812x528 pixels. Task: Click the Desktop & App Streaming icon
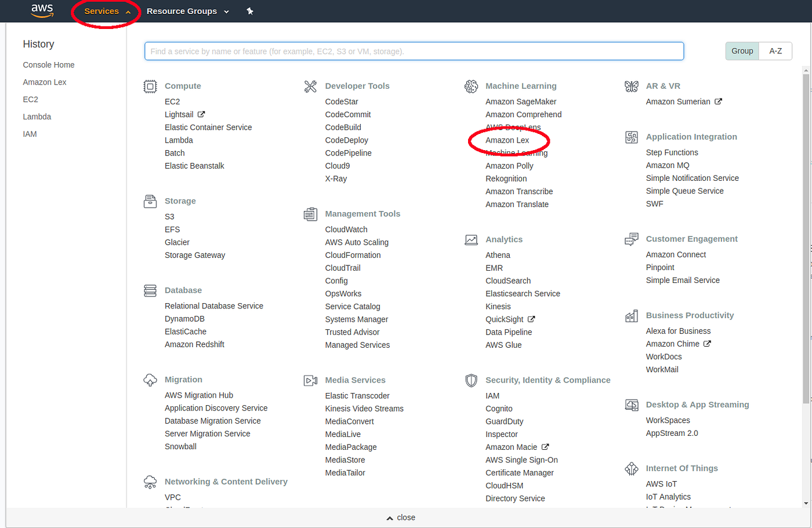pos(632,405)
